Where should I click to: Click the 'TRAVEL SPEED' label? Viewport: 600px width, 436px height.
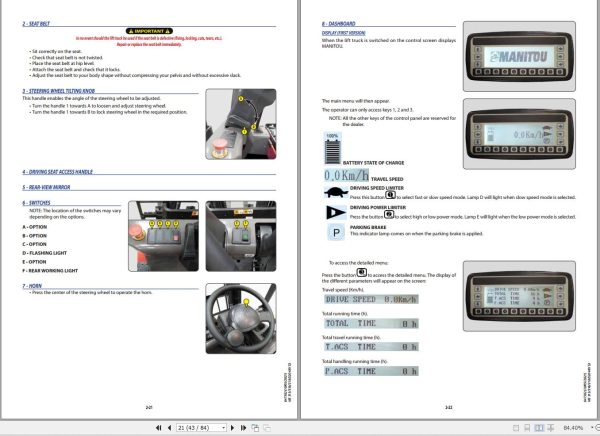387,179
